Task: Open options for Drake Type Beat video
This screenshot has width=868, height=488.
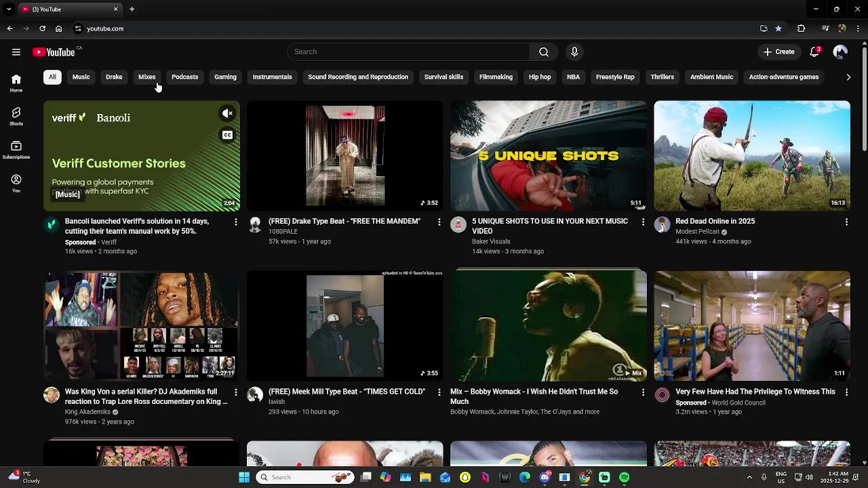Action: 439,222
